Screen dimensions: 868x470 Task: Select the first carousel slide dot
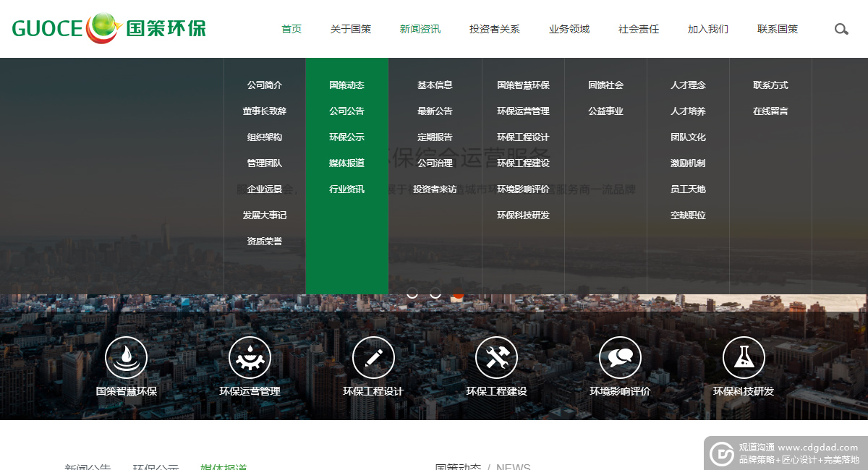click(412, 293)
